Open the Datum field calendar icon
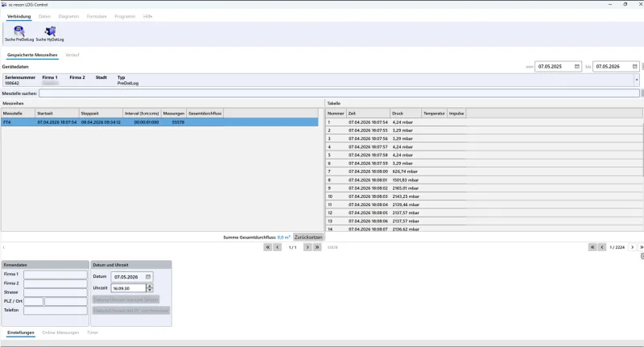Image resolution: width=644 pixels, height=347 pixels. click(x=148, y=277)
